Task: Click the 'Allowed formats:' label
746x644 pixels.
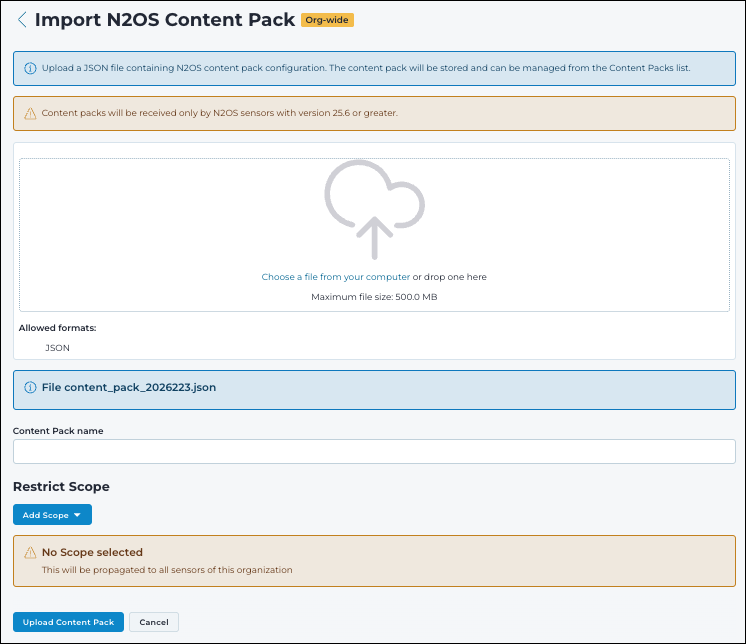Action: tap(58, 328)
